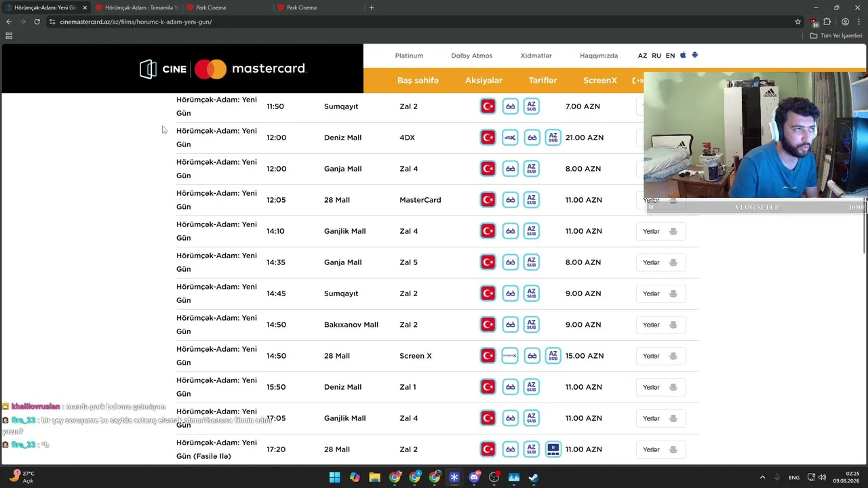This screenshot has width=868, height=488.
Task: Click the ScreenX format icon in the Screen X row
Action: (x=510, y=356)
